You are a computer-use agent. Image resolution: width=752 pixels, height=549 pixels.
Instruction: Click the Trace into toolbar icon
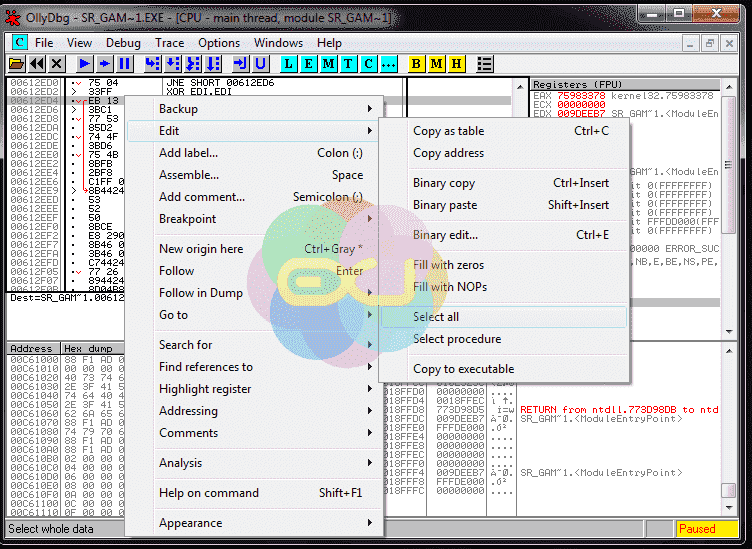193,63
